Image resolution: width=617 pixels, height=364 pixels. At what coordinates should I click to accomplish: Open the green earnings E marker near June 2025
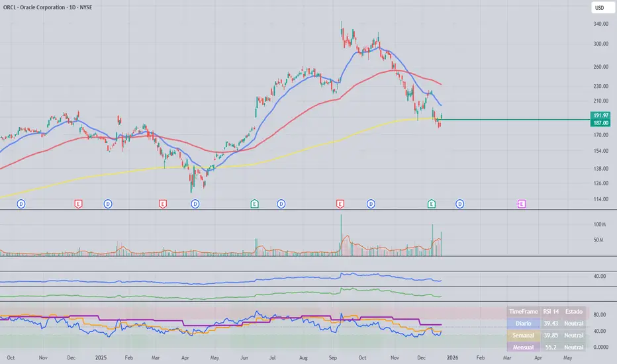(x=255, y=204)
